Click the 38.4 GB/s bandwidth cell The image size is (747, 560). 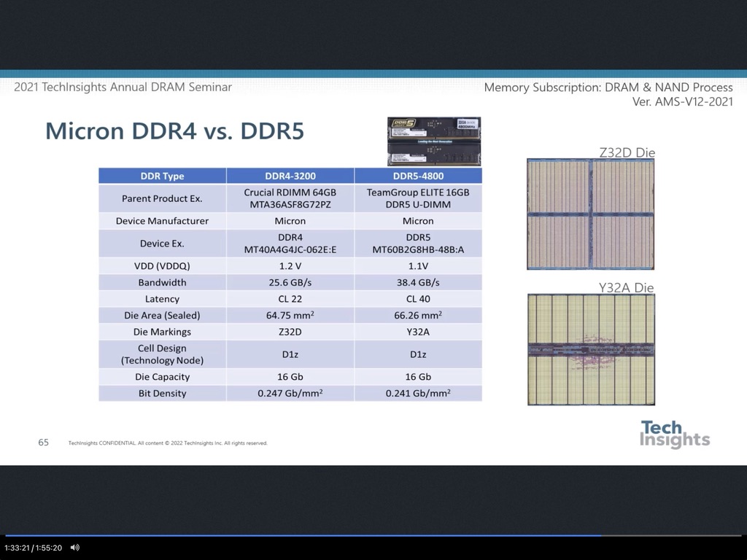417,282
